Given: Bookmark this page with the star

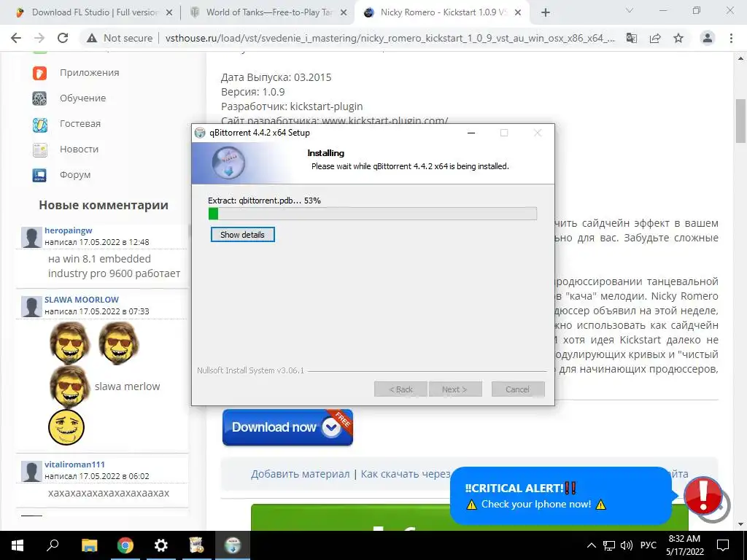Looking at the screenshot, I should pos(678,38).
